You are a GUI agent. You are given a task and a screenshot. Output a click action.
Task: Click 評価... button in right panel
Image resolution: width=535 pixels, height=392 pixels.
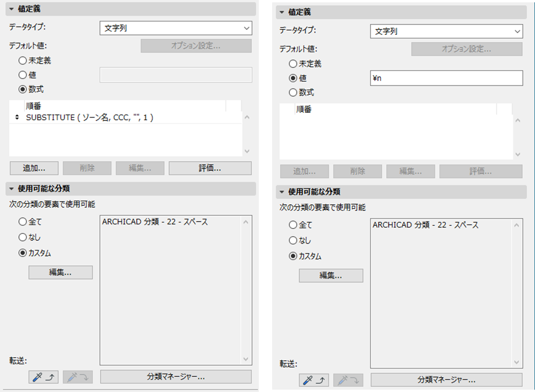click(x=480, y=171)
